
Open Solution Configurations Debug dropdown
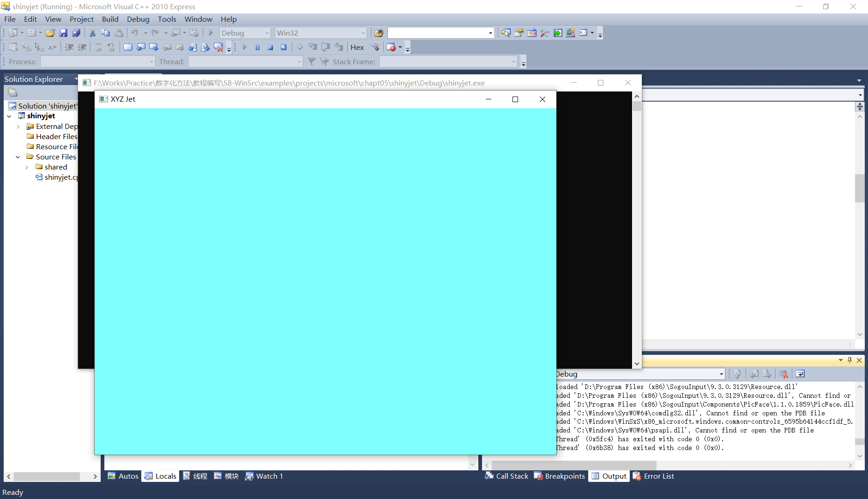pyautogui.click(x=267, y=33)
